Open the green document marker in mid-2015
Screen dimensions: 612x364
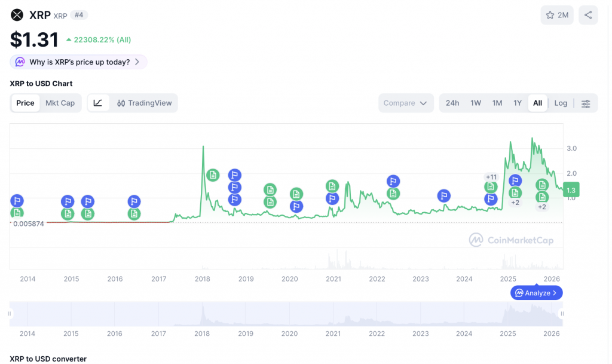click(88, 214)
